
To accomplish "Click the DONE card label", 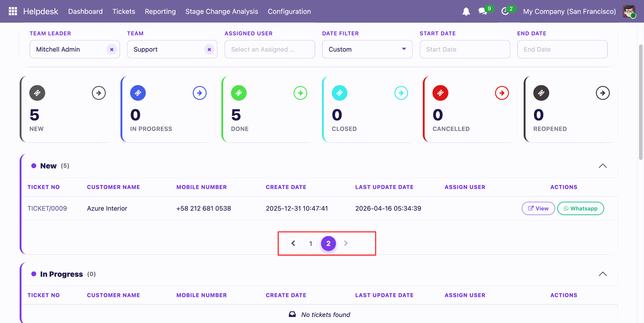I will [x=240, y=129].
